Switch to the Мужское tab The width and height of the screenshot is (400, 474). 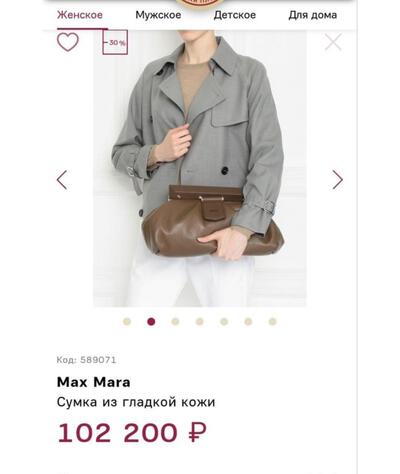pyautogui.click(x=158, y=15)
